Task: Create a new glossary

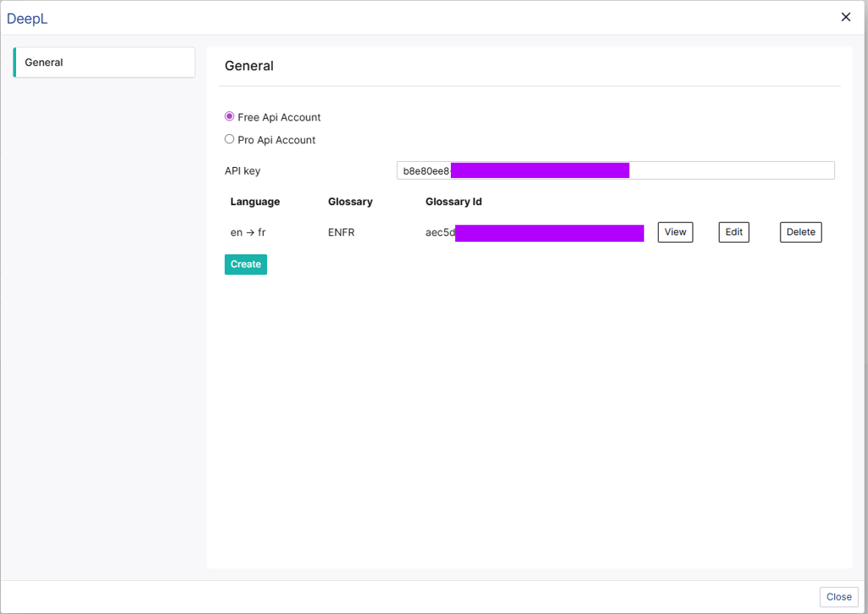Action: 246,264
